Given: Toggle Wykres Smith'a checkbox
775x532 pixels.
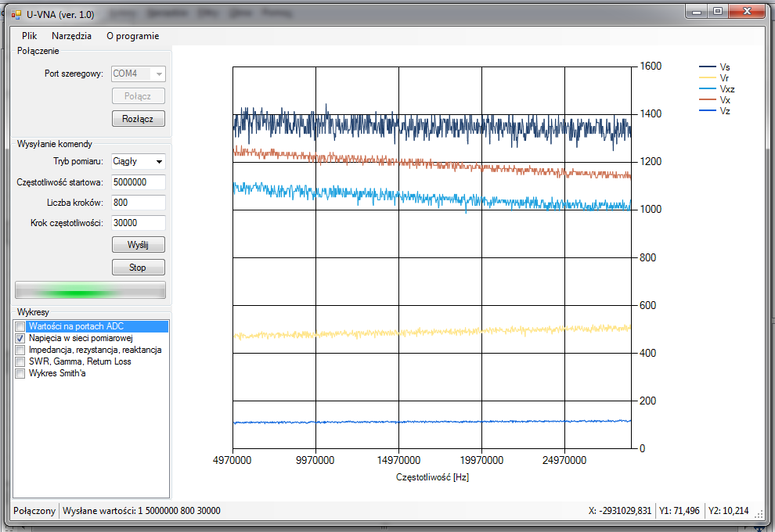Looking at the screenshot, I should pos(20,373).
